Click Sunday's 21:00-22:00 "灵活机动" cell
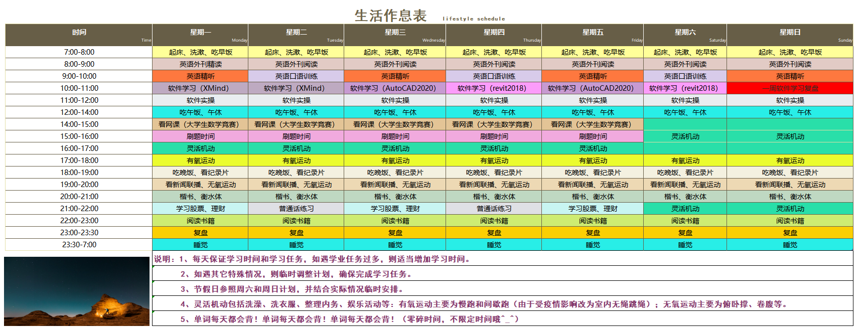 point(790,209)
